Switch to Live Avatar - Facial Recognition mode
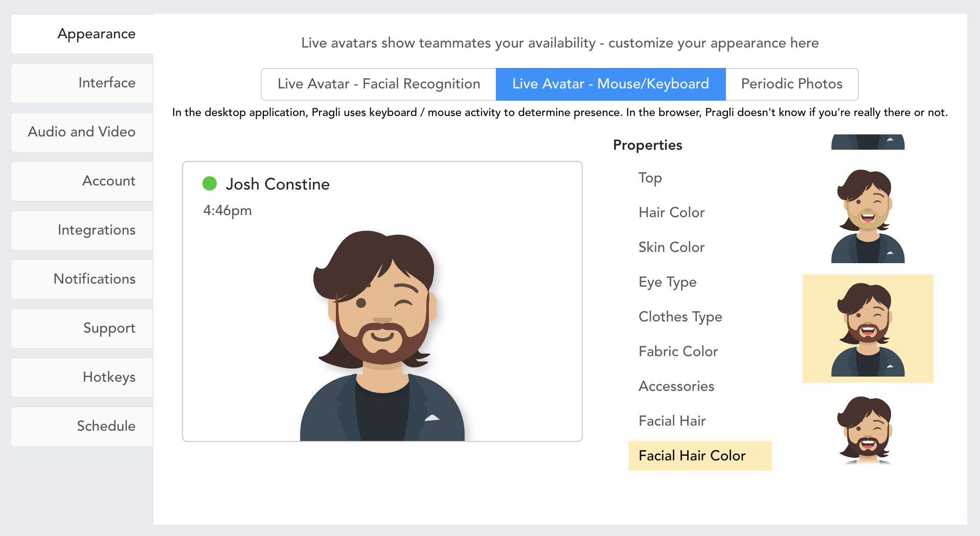The width and height of the screenshot is (980, 536). click(378, 84)
